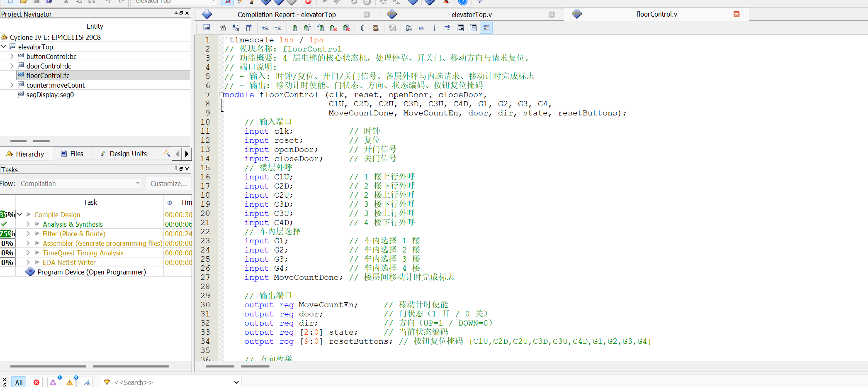Click into the messages Search field
868x387 pixels.
click(x=170, y=382)
